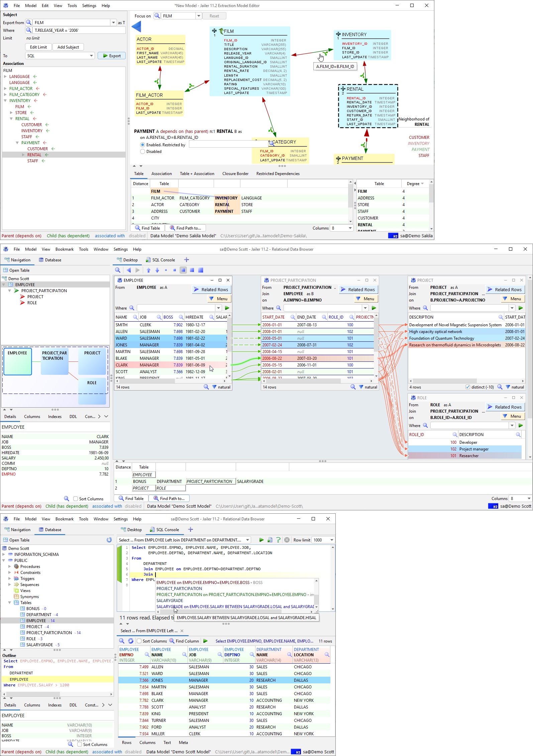
Task: Click the reload icon in the query result toolbar
Action: click(131, 641)
